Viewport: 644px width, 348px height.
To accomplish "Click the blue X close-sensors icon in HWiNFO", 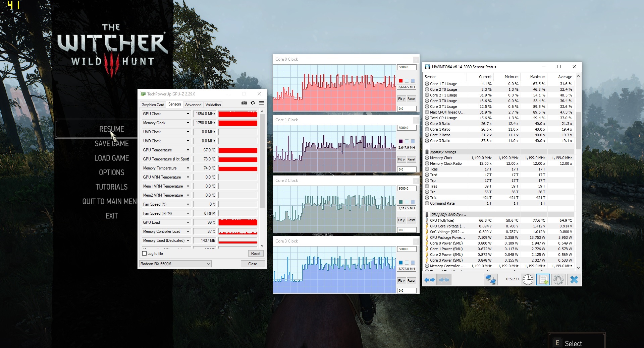I will pos(574,280).
